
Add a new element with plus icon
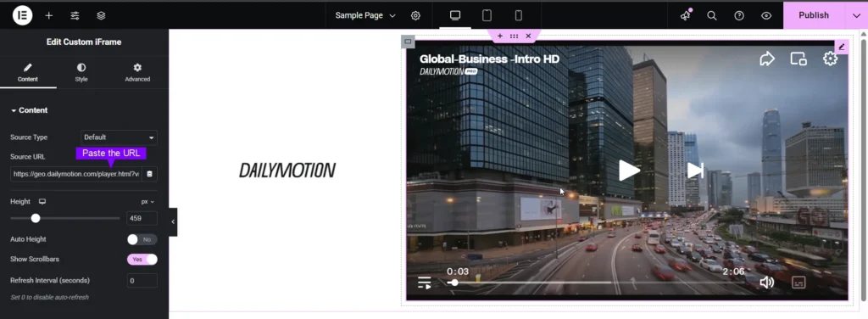point(48,15)
